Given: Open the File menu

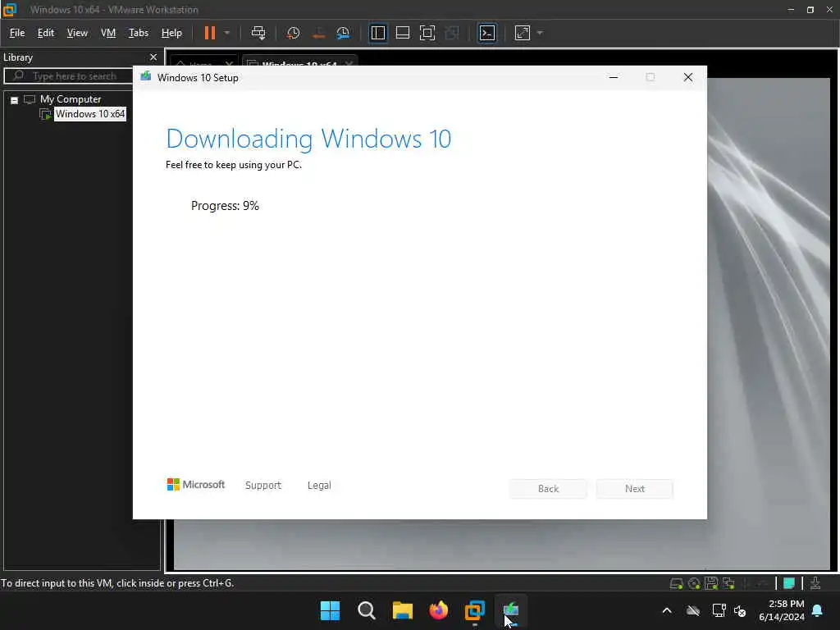Looking at the screenshot, I should (x=17, y=33).
